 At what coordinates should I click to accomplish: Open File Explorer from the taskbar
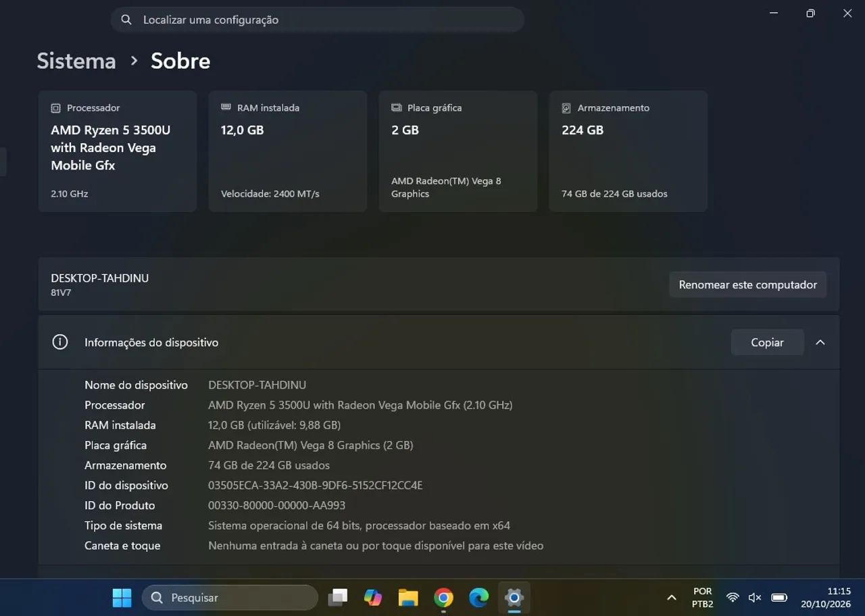click(408, 598)
